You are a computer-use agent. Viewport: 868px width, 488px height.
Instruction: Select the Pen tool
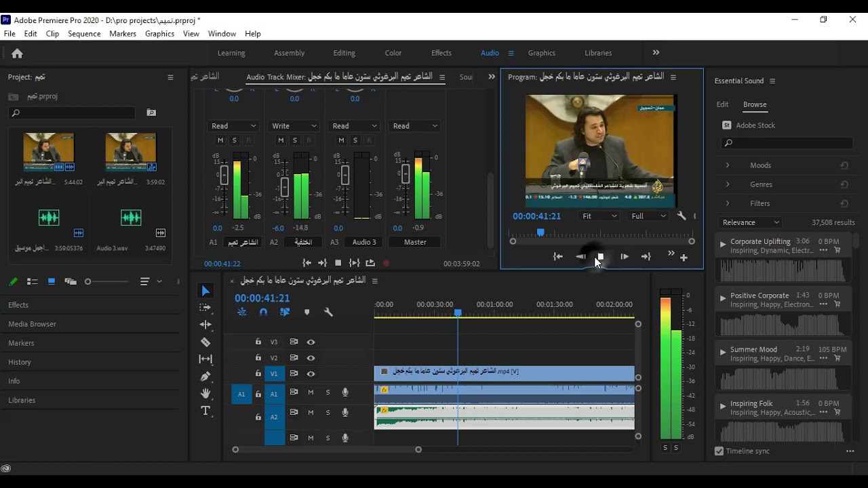[x=205, y=376]
